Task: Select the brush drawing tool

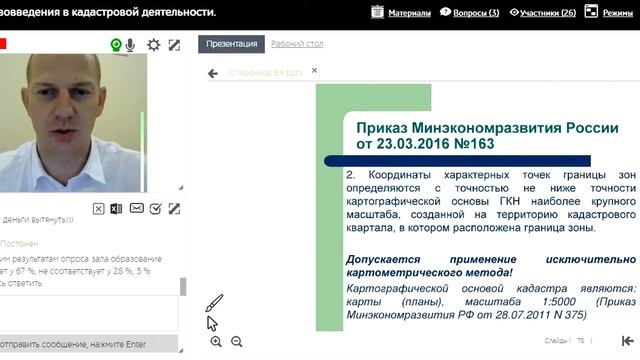Action: (x=214, y=303)
